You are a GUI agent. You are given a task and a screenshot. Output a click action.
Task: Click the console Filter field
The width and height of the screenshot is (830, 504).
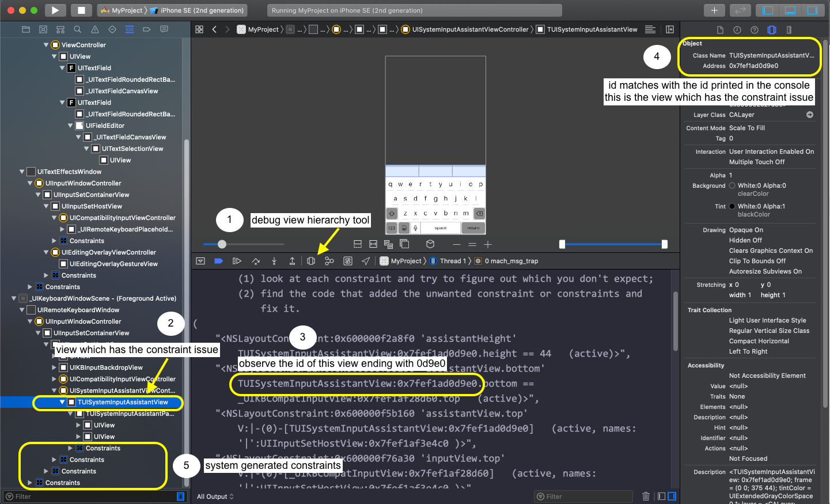583,497
